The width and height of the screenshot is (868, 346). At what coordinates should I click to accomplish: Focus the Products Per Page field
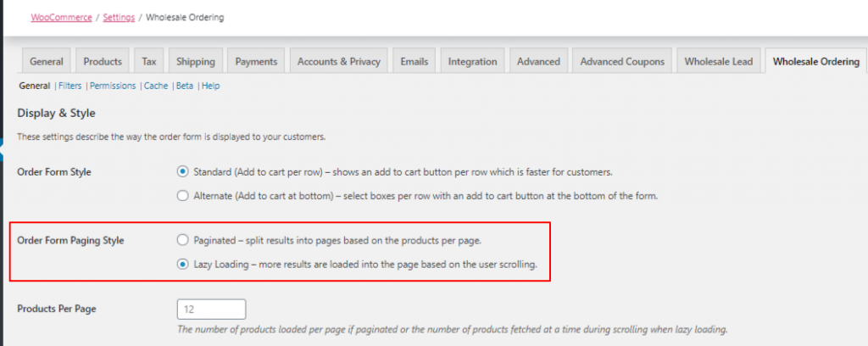click(x=211, y=309)
